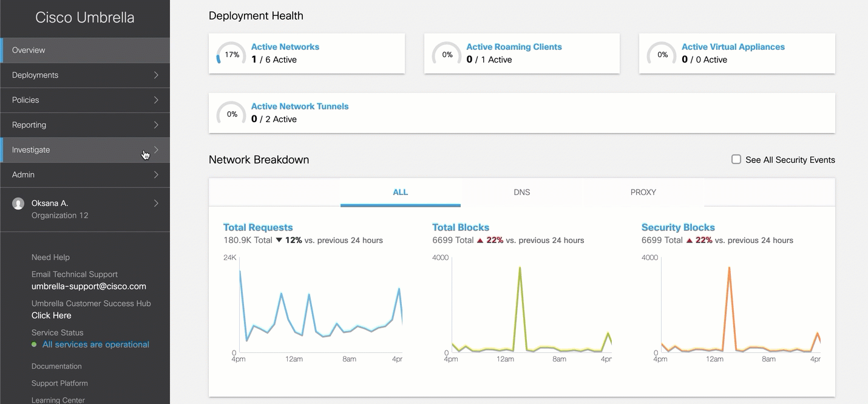868x404 pixels.
Task: Open the Total Requests link
Action: pyautogui.click(x=258, y=227)
